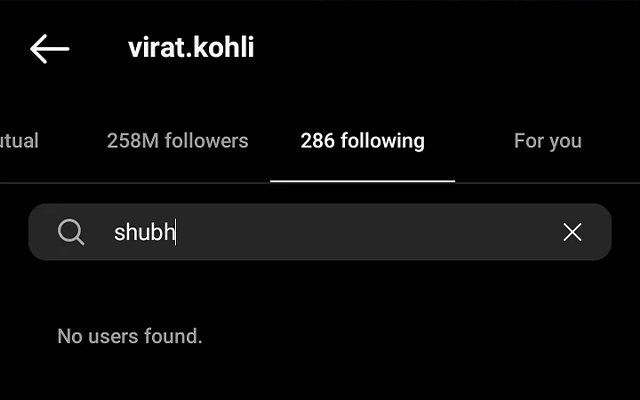640x400 pixels.
Task: Click the virat.kohli username header
Action: tap(191, 47)
